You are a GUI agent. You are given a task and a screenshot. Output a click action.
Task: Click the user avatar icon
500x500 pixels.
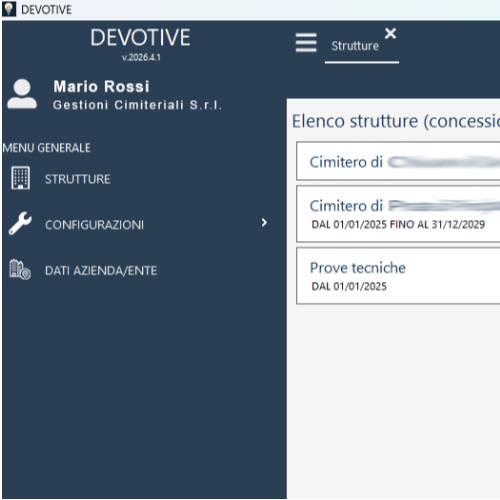[22, 94]
